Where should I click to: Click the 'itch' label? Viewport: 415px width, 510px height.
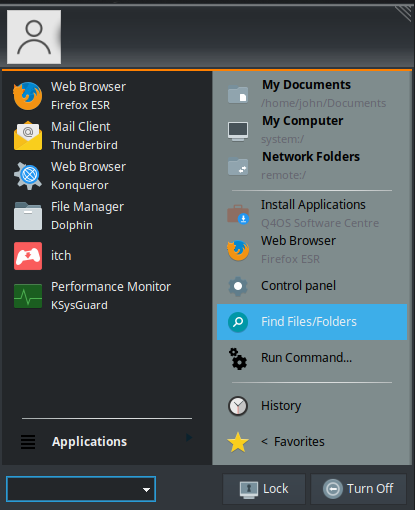pos(61,256)
